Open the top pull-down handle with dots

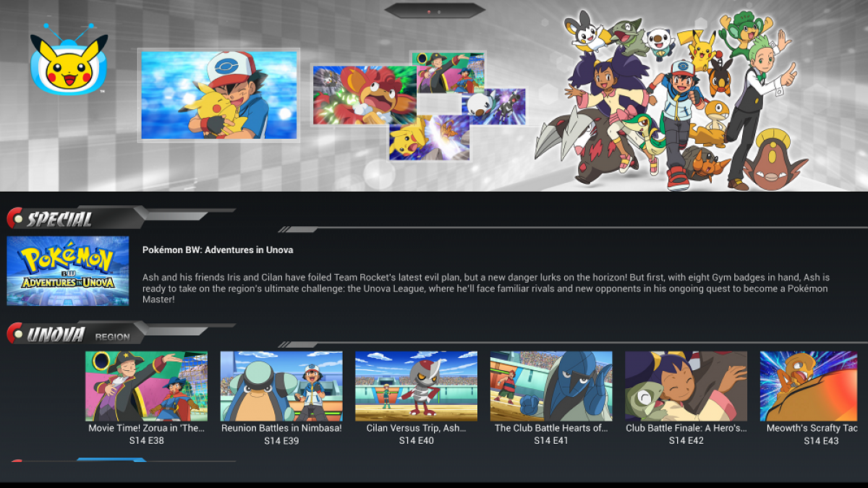[x=435, y=11]
